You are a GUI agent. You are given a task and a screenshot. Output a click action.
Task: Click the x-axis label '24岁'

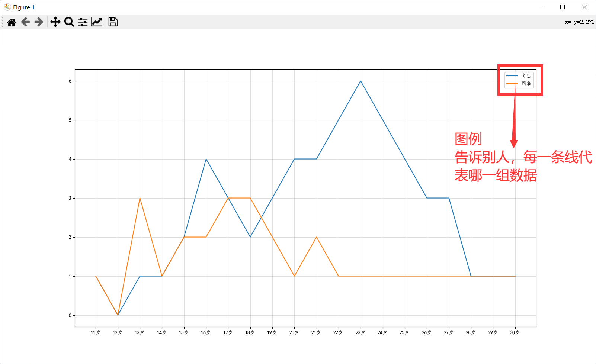tap(382, 332)
